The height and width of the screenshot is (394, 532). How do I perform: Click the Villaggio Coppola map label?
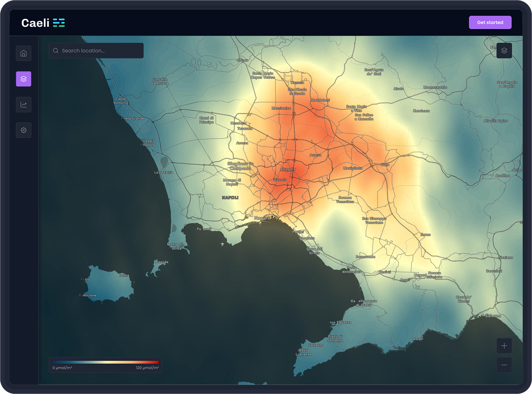148,143
